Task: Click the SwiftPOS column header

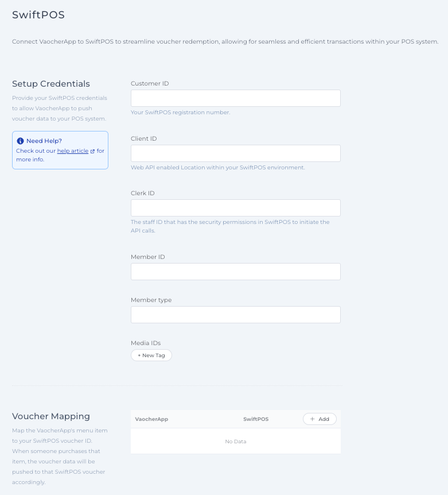Action: coord(256,419)
